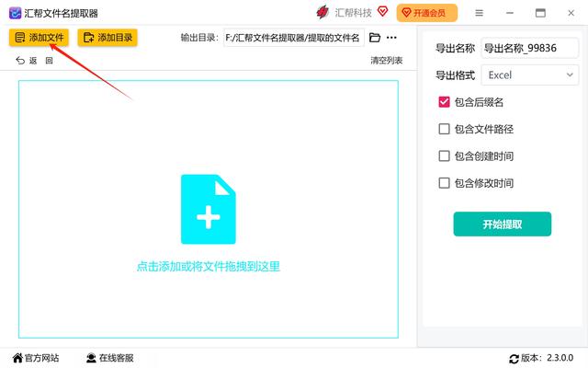Click 点击添加或将文件拖拽到这里 text
The height and width of the screenshot is (368, 588).
click(209, 266)
